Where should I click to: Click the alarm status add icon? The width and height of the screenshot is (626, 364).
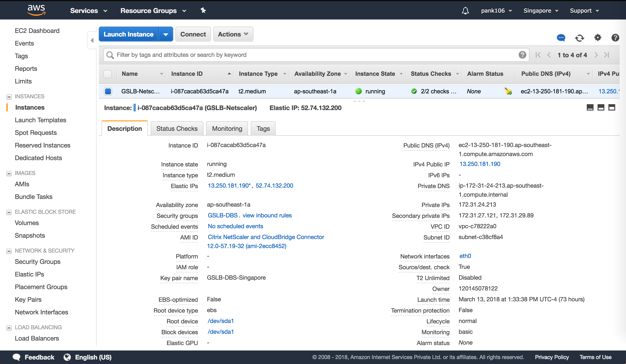(x=508, y=91)
